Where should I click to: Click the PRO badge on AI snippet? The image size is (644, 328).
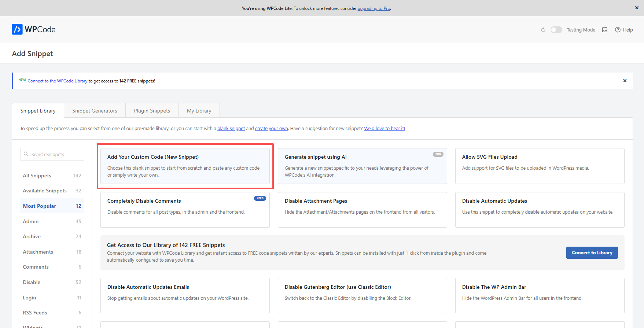[x=438, y=154]
